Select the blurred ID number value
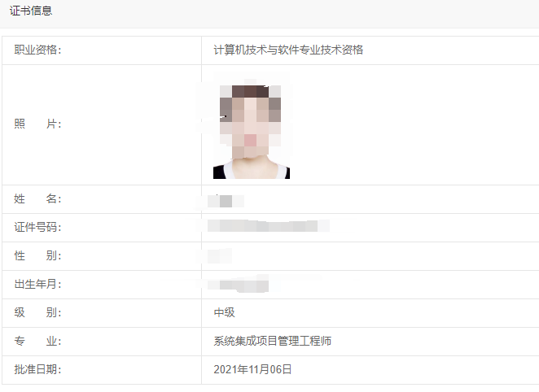The height and width of the screenshot is (392, 539). pyautogui.click(x=269, y=226)
